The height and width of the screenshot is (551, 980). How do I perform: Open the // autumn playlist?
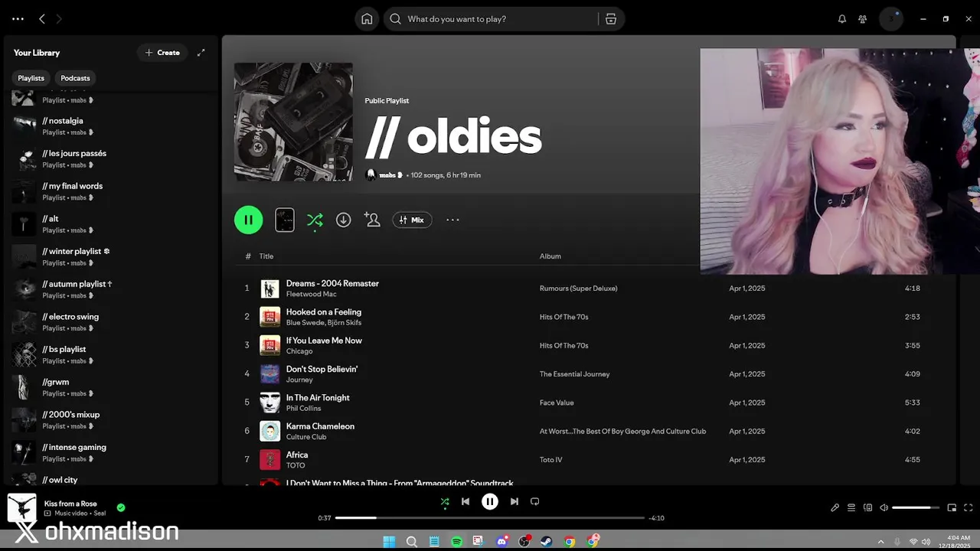click(111, 289)
